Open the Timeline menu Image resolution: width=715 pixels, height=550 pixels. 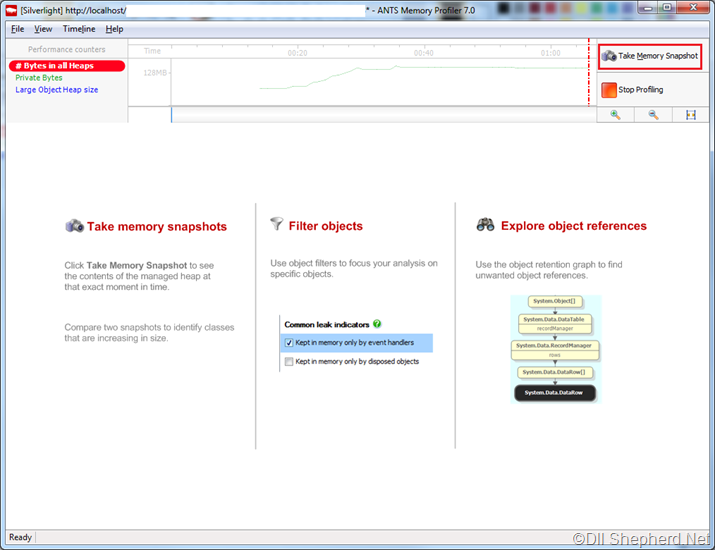(x=79, y=29)
